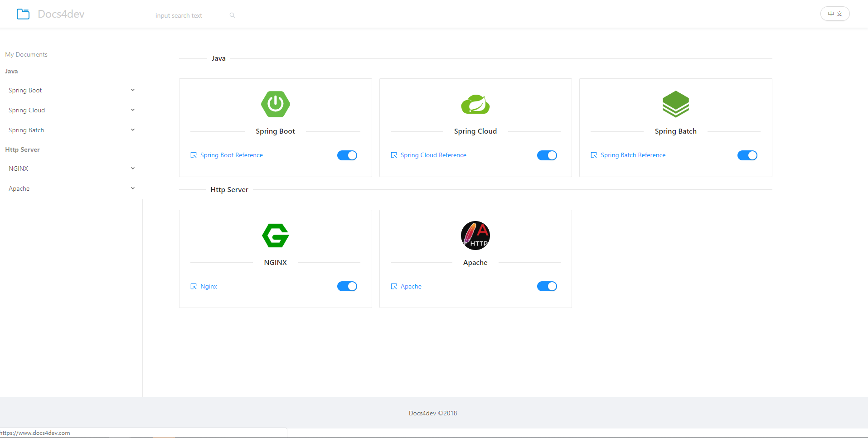The image size is (868, 438).
Task: Click external link icon beside Spring Batch Reference
Action: [x=594, y=155]
